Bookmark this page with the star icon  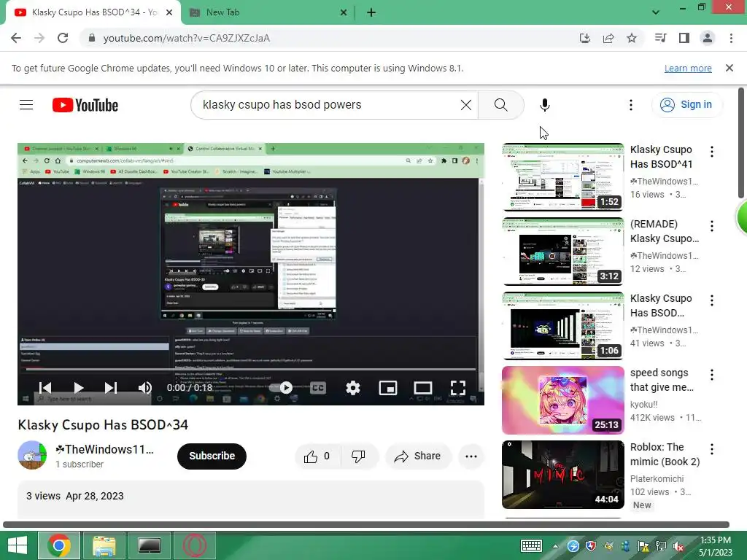coord(632,38)
